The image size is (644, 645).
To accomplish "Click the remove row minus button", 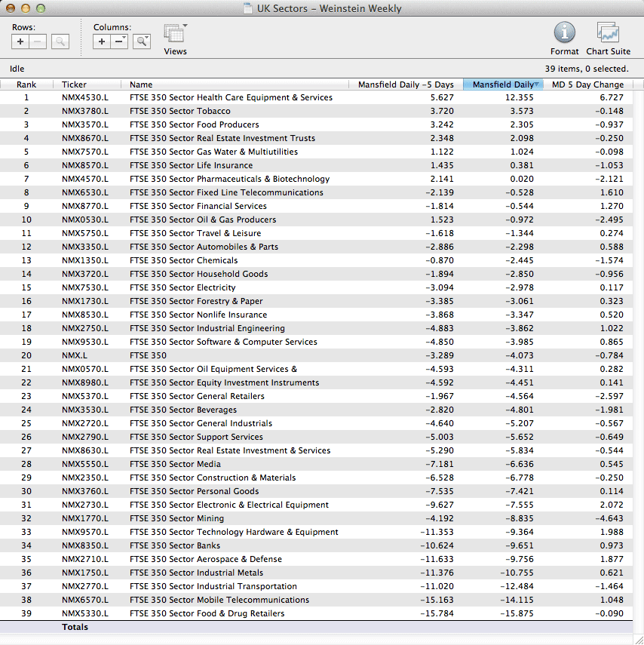I will [38, 41].
